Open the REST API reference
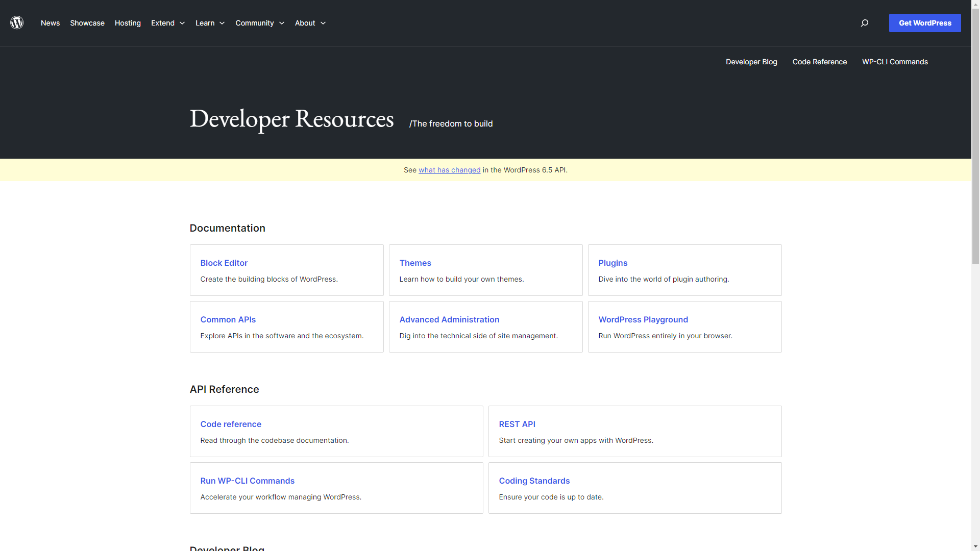This screenshot has width=980, height=551. tap(517, 424)
